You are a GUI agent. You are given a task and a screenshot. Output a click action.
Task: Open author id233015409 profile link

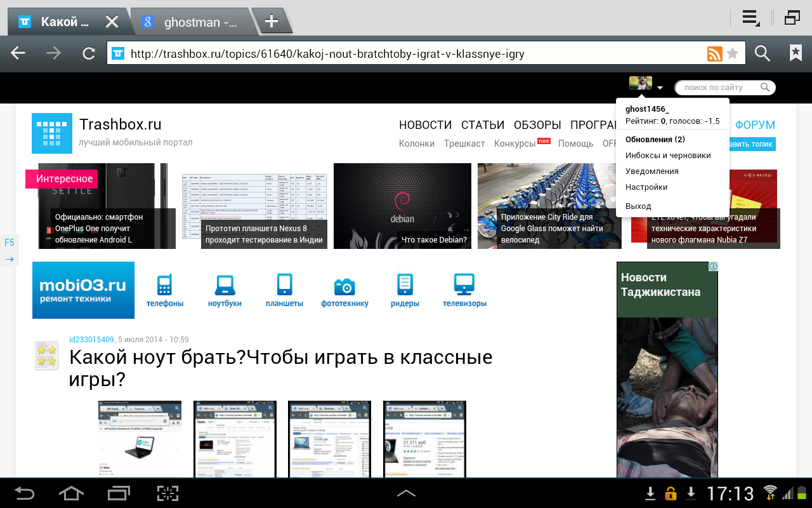click(91, 340)
